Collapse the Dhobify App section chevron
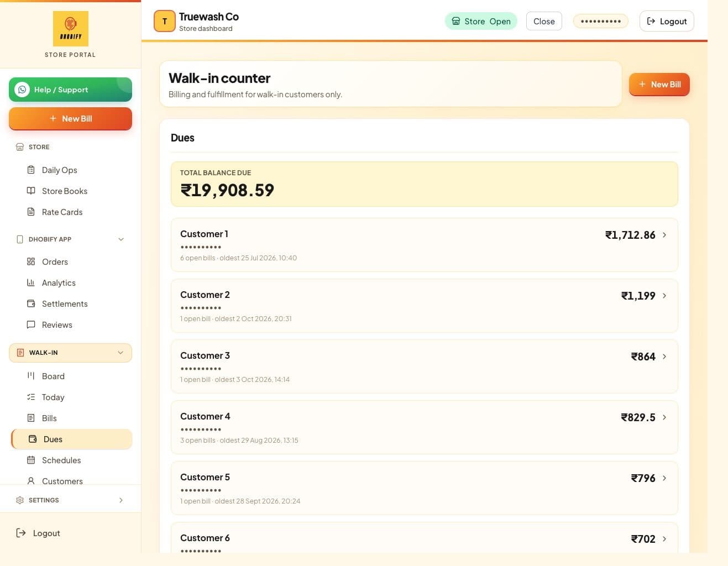The width and height of the screenshot is (728, 566). tap(121, 239)
